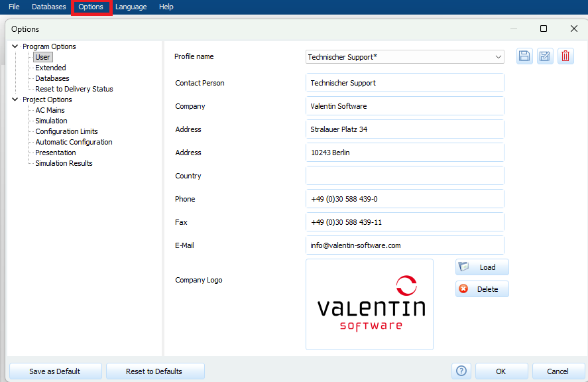Click the save profile floppy disk icon
This screenshot has width=588, height=382.
click(524, 56)
